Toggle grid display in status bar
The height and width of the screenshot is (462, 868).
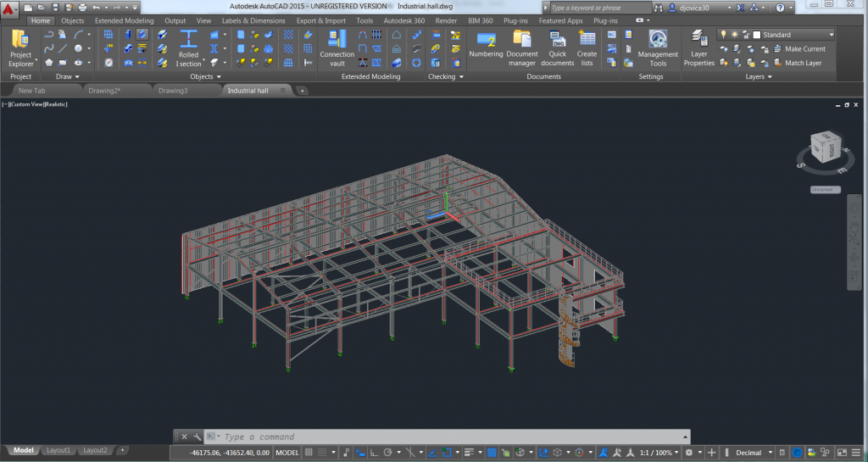[309, 453]
